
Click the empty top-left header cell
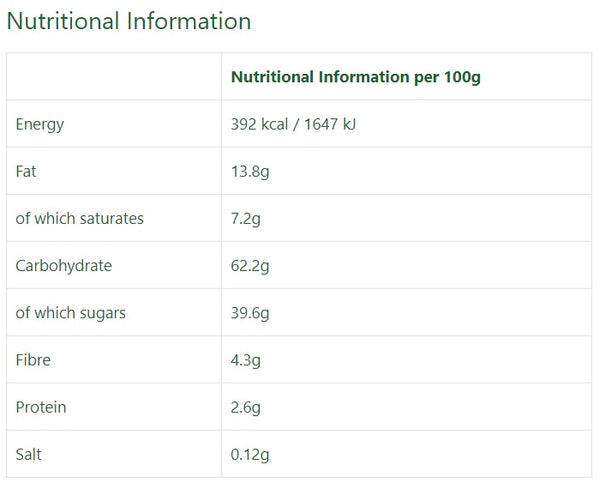[x=114, y=77]
